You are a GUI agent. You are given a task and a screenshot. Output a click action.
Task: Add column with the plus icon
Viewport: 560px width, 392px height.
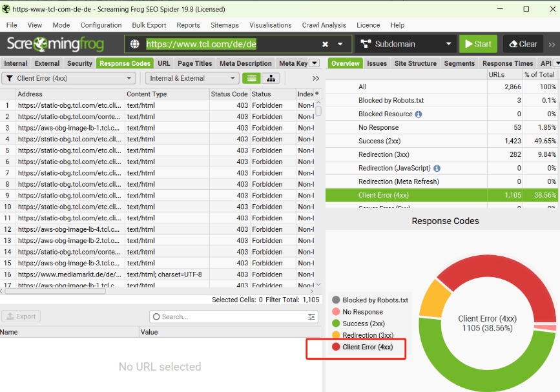316,94
